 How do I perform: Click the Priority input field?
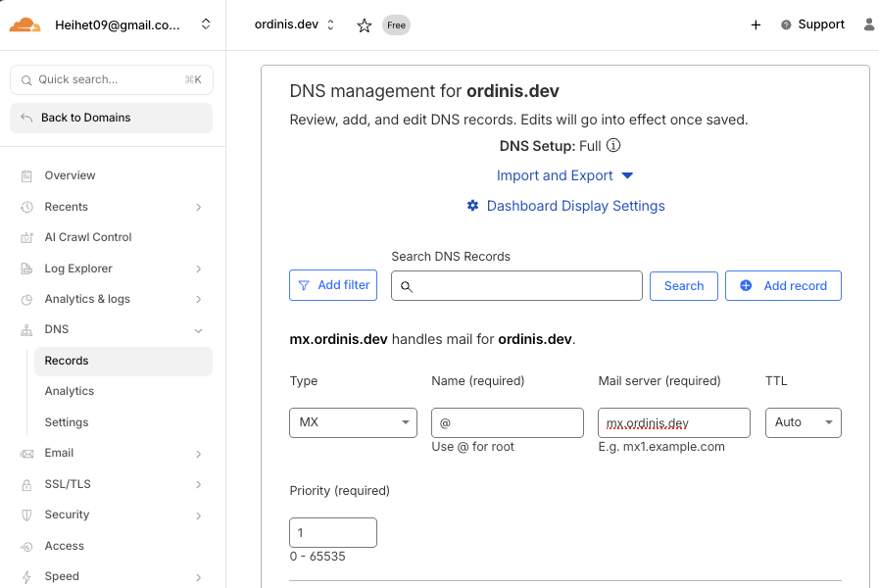click(333, 532)
